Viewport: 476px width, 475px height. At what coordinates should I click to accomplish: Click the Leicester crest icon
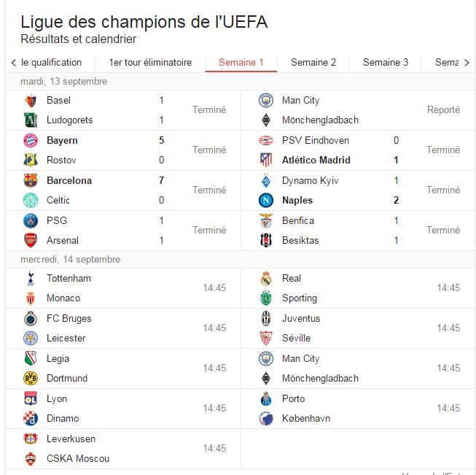point(30,338)
